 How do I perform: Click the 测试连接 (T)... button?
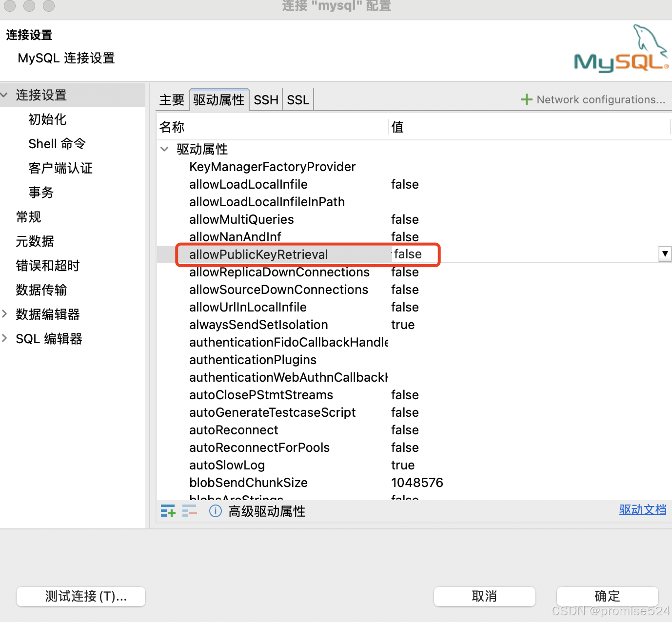click(81, 596)
